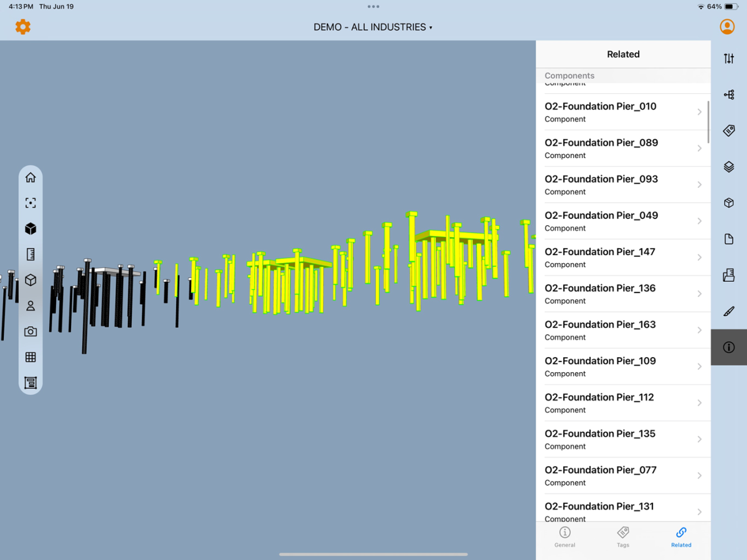747x560 pixels.
Task: Open the hierarchy tree panel icon
Action: point(729,95)
